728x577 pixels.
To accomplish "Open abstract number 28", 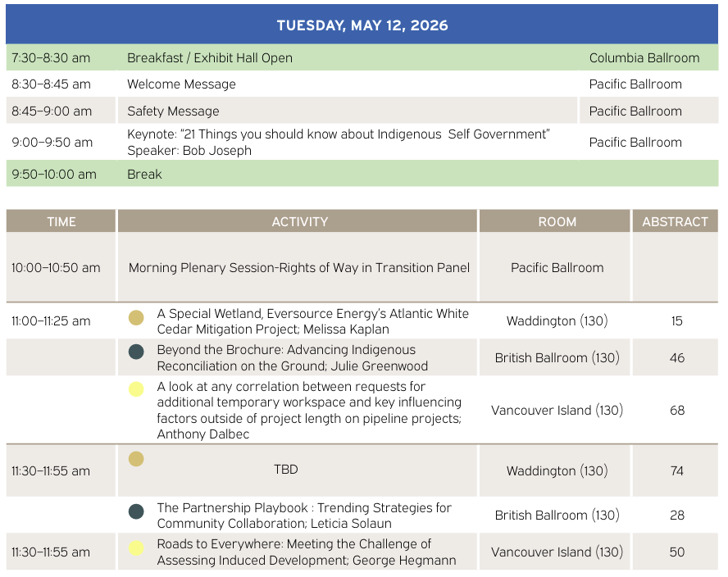I will coord(676,516).
